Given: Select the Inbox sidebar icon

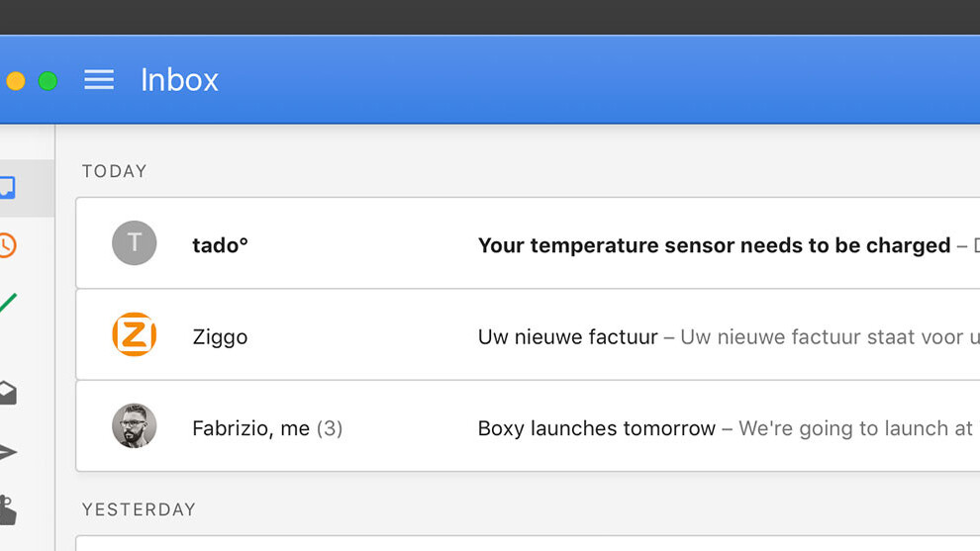Looking at the screenshot, I should pyautogui.click(x=8, y=187).
